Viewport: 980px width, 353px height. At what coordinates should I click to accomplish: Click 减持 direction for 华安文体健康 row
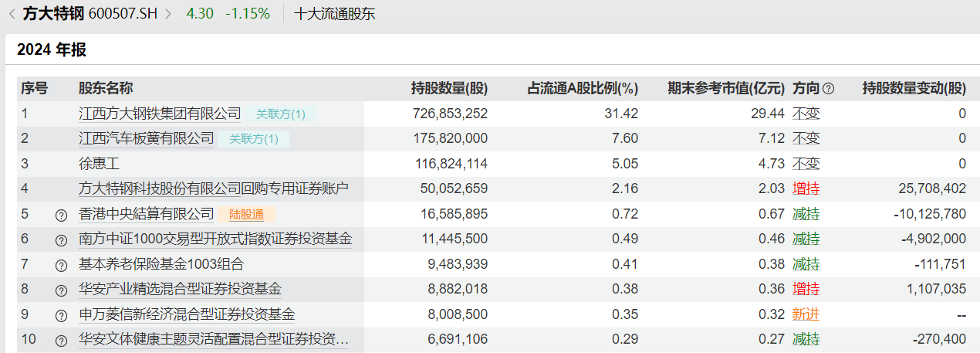(x=806, y=339)
